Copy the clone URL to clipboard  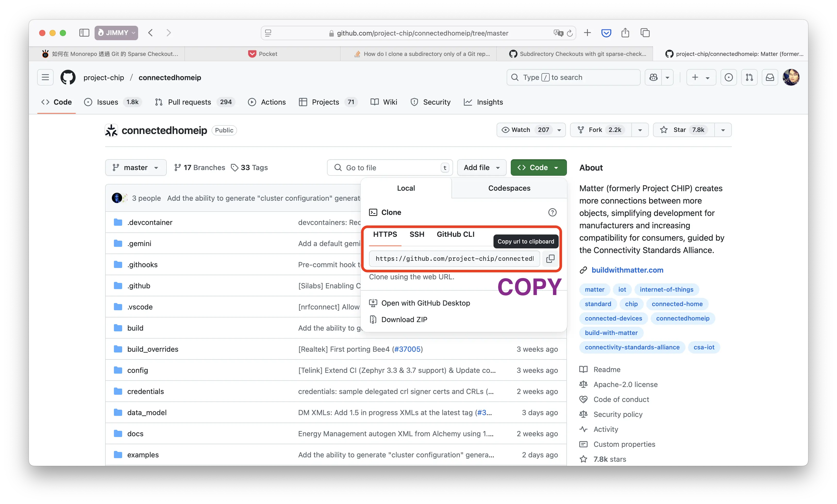(x=550, y=258)
